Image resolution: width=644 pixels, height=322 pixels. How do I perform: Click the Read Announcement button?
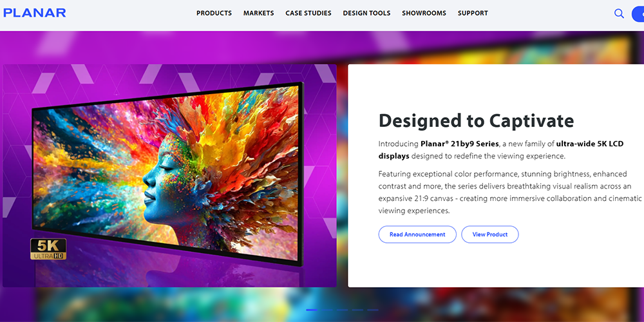point(417,234)
